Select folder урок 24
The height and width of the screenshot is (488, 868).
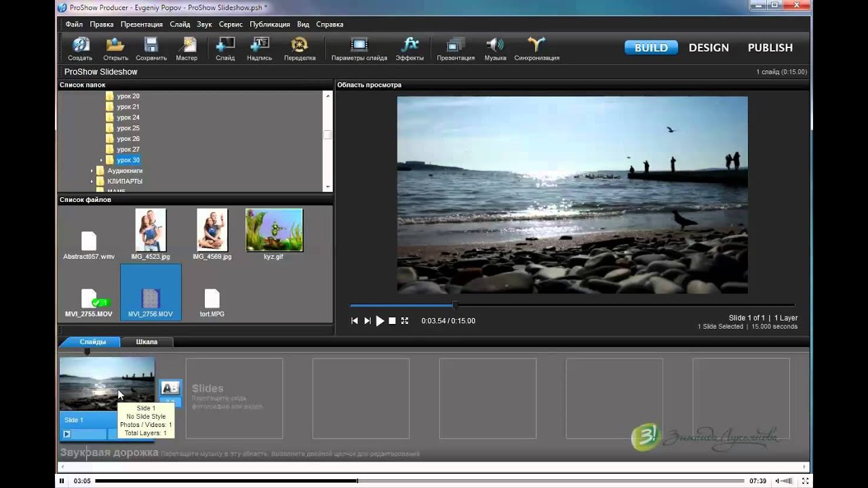click(x=127, y=117)
